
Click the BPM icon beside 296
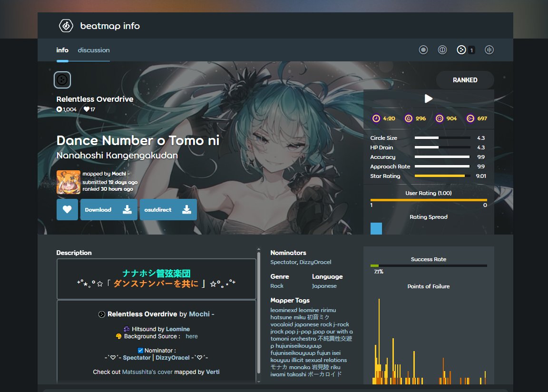pyautogui.click(x=408, y=118)
